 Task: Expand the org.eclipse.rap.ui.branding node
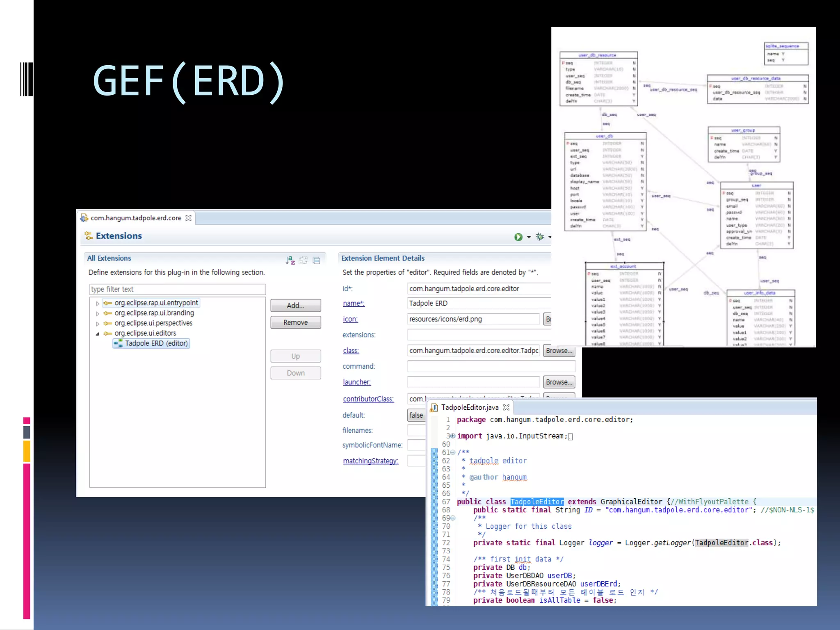(x=98, y=314)
